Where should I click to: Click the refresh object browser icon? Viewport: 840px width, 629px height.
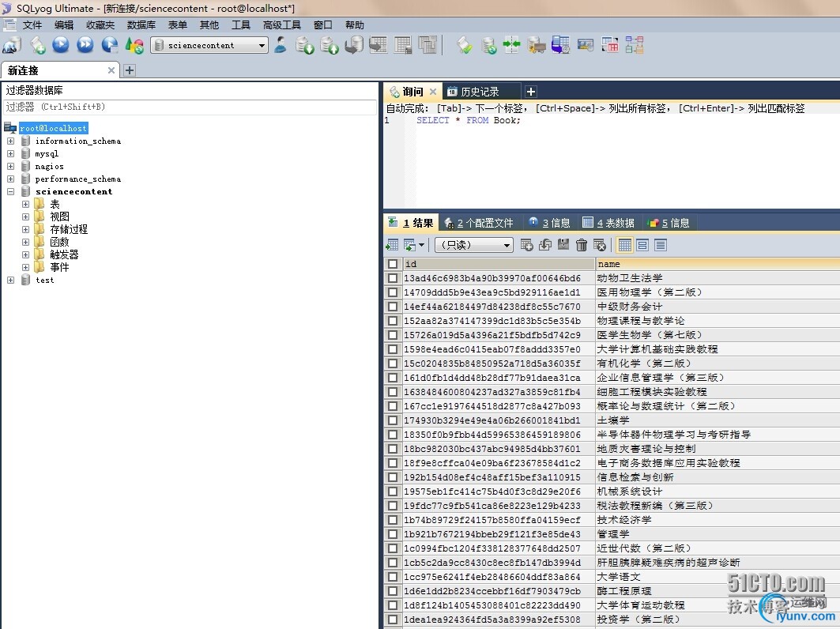coord(134,46)
